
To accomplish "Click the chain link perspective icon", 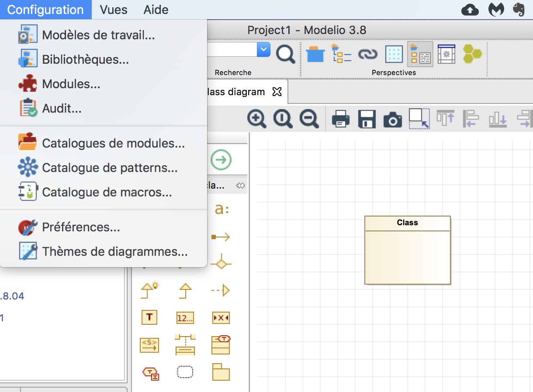I will pyautogui.click(x=367, y=54).
